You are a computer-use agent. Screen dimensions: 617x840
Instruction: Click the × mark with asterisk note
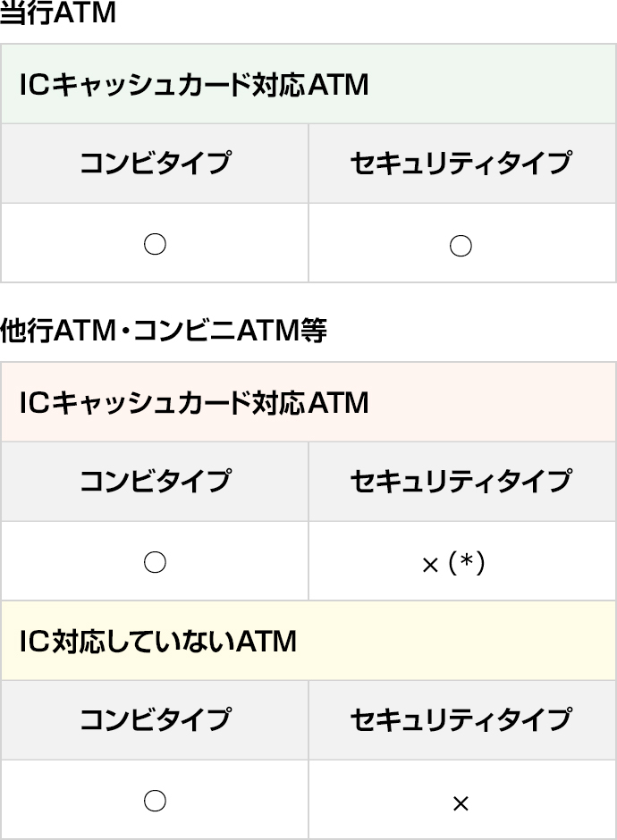[453, 564]
